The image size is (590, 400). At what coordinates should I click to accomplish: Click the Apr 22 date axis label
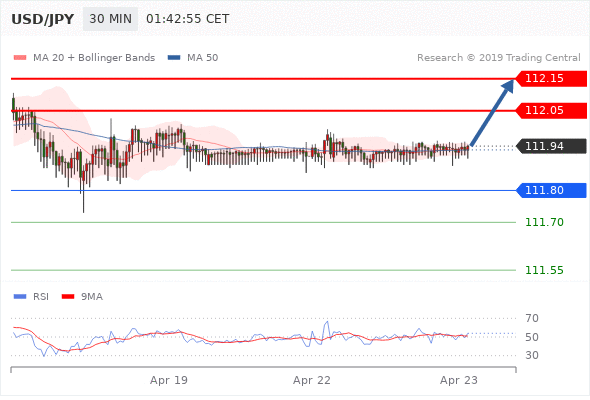312,380
